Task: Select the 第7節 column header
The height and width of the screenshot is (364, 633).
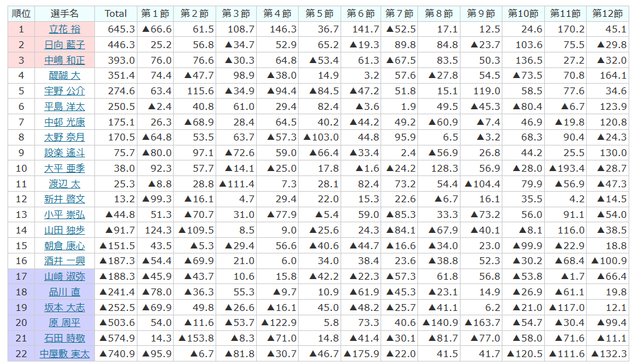Action: coord(399,14)
